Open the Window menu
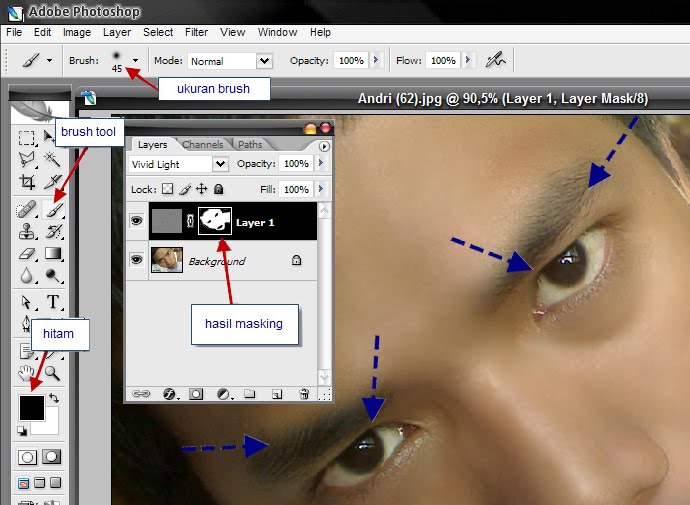Screen dimensions: 690x505 pyautogui.click(x=277, y=32)
